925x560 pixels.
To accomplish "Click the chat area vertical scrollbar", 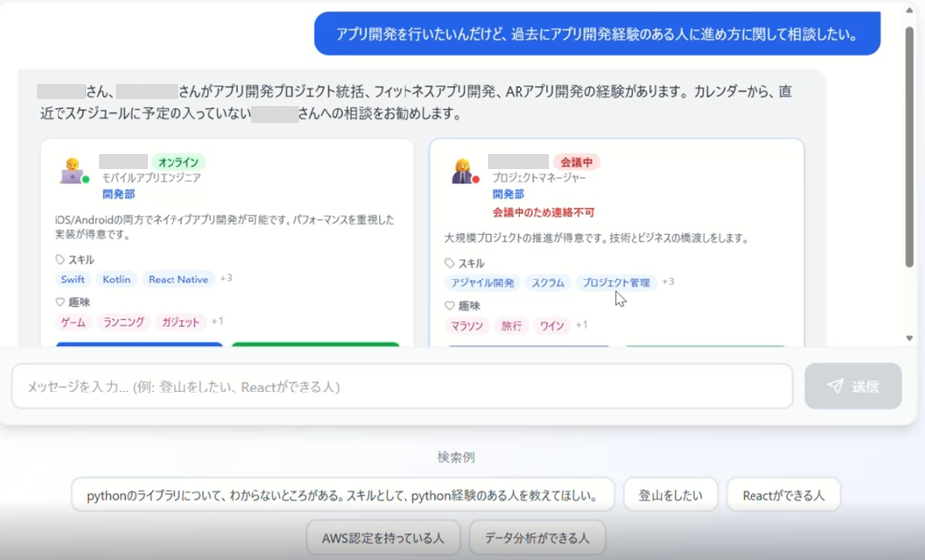I will 909,149.
